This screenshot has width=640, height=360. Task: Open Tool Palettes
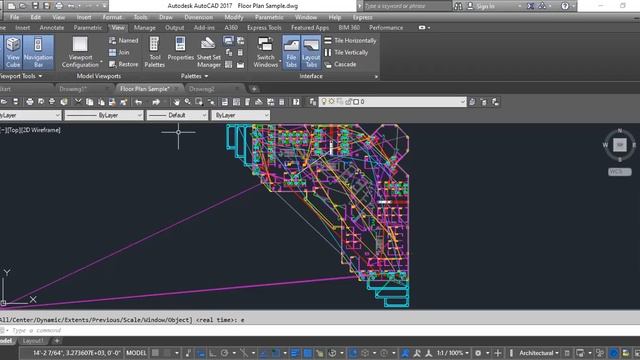[155, 52]
